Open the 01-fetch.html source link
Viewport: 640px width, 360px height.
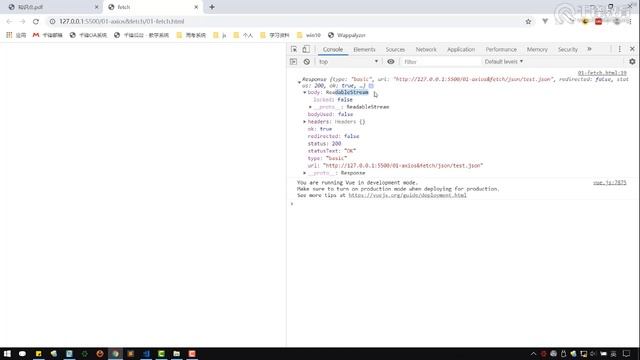click(602, 73)
